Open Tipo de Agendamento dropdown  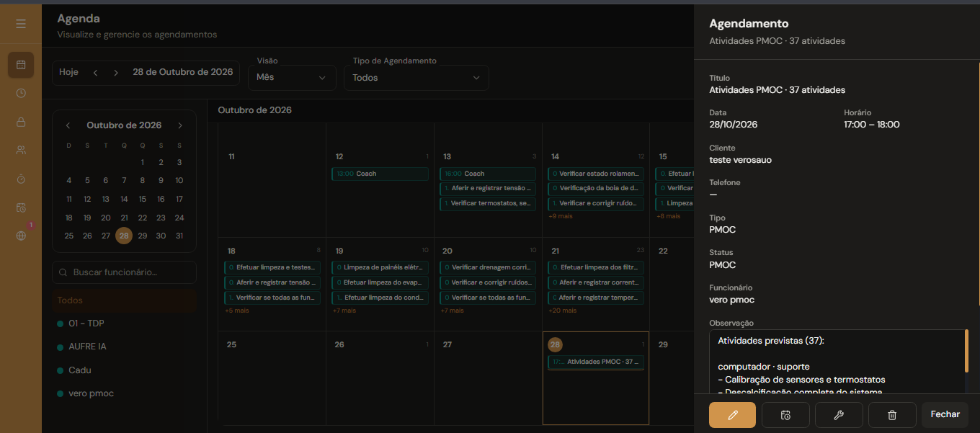(416, 78)
